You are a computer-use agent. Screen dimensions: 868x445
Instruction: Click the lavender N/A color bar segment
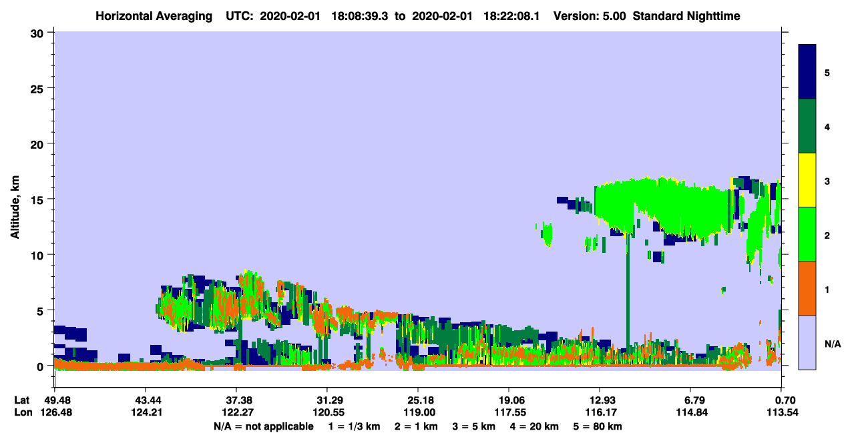click(807, 342)
